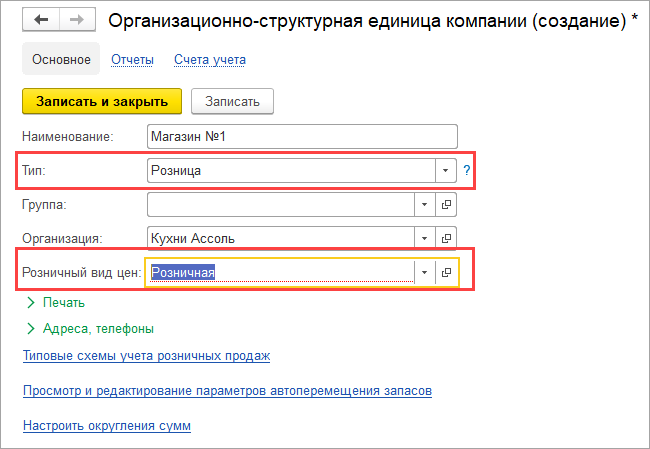The height and width of the screenshot is (449, 650).
Task: Switch to the Основное tab
Action: pyautogui.click(x=61, y=60)
